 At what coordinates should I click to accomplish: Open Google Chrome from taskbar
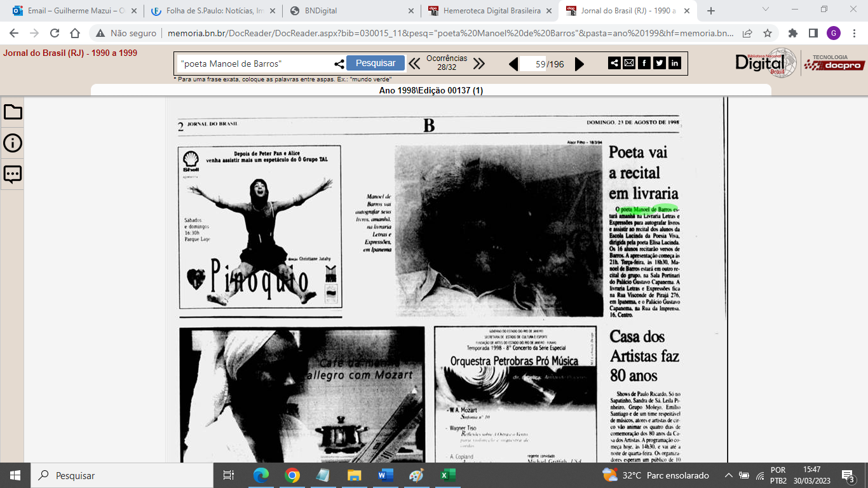coord(292,475)
